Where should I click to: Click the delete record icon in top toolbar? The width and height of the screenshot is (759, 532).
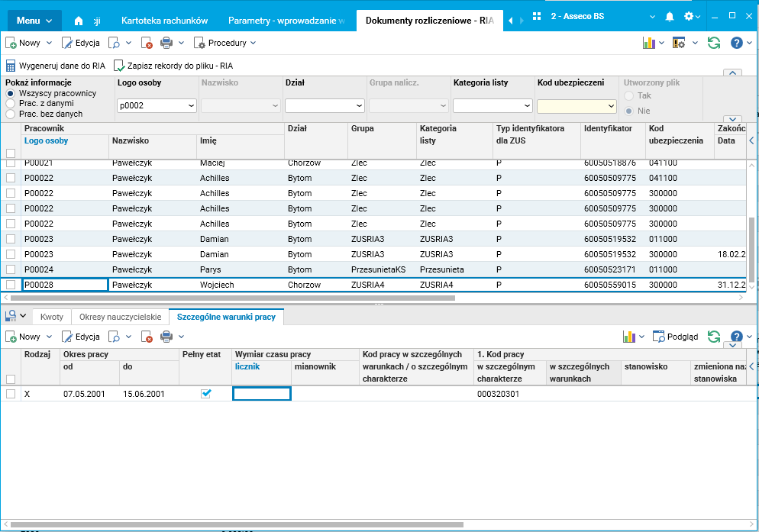click(147, 44)
